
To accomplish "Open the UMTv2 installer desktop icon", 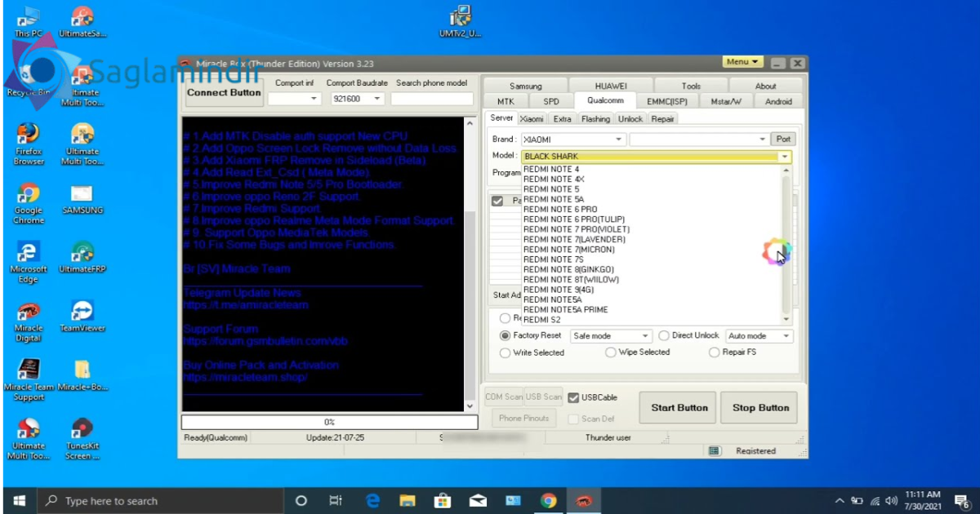I will click(x=461, y=22).
